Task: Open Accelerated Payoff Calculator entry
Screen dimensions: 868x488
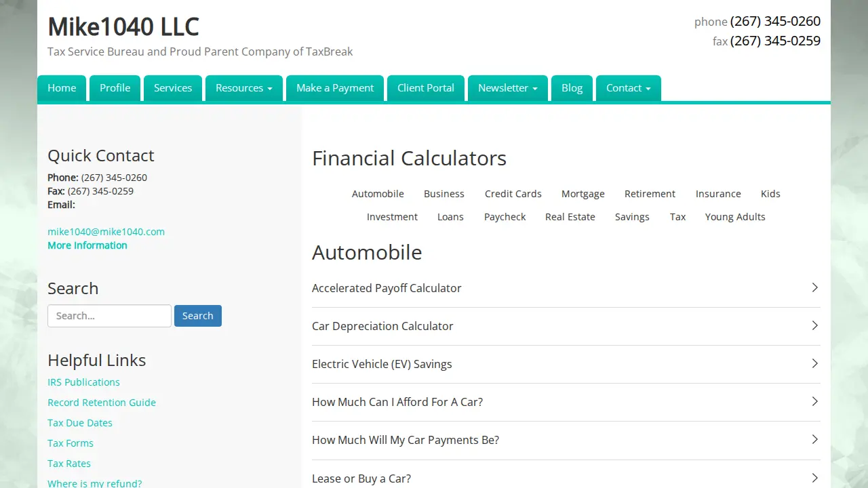Action: point(566,288)
